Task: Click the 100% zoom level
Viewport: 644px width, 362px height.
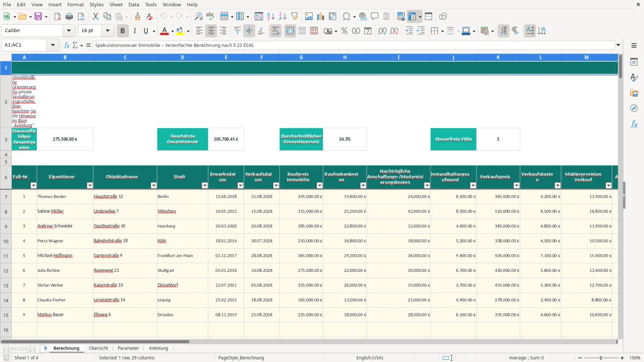Action: [x=635, y=358]
